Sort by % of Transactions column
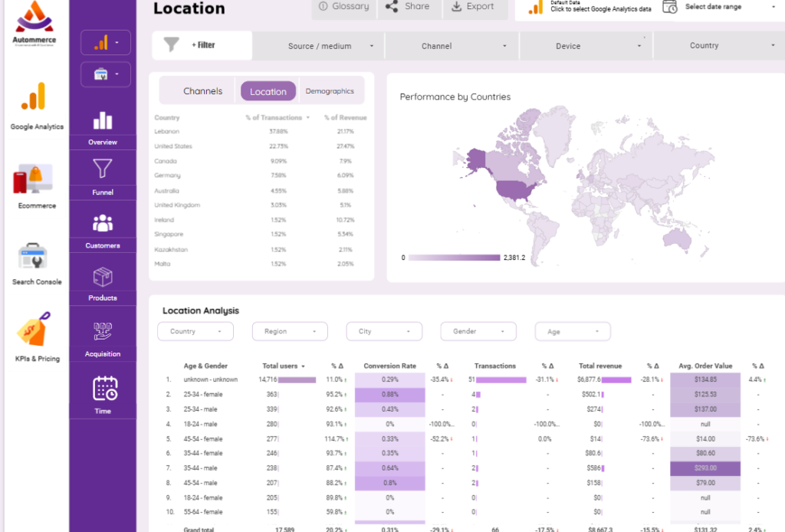The width and height of the screenshot is (785, 532). click(x=278, y=117)
